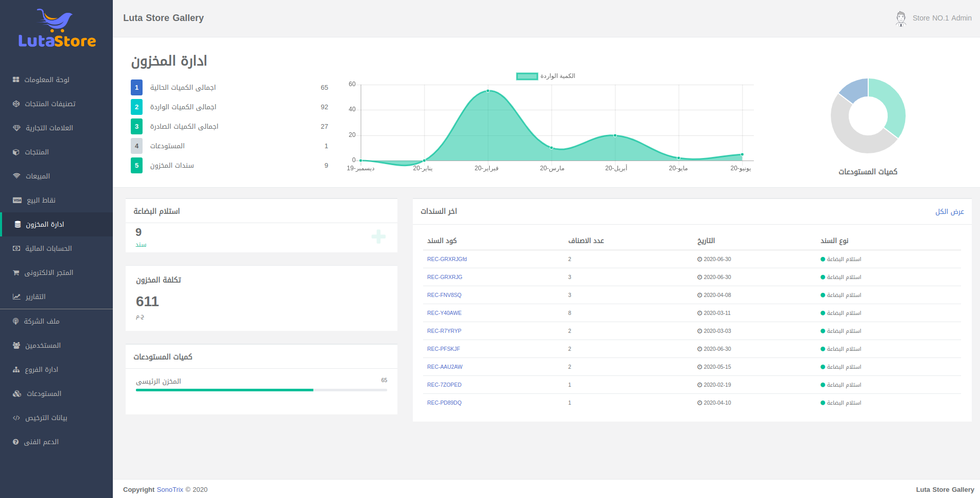Click the chart data point at يونيو-20
Image resolution: width=980 pixels, height=498 pixels.
(742, 154)
